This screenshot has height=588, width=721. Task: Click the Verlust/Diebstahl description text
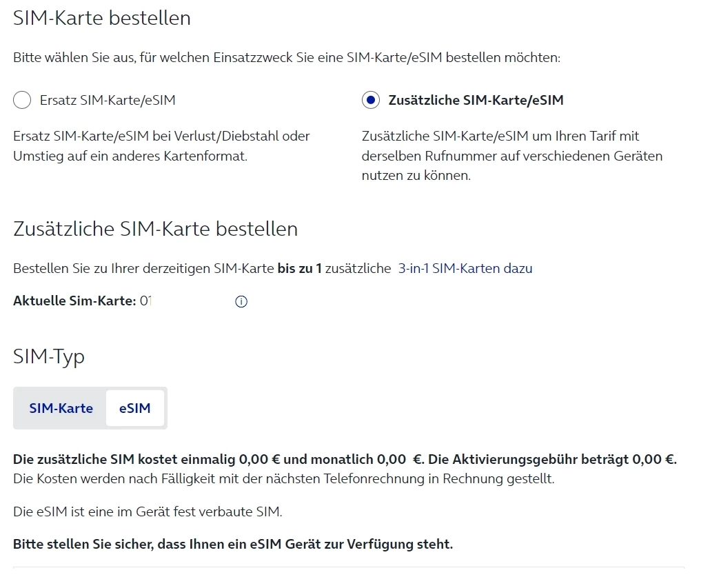161,146
